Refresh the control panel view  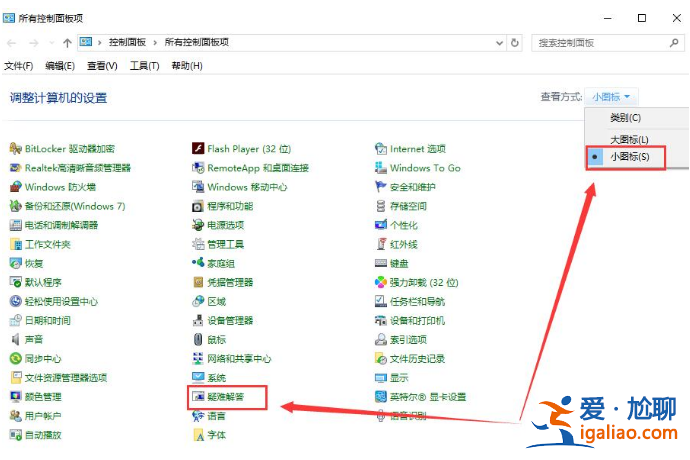click(514, 43)
